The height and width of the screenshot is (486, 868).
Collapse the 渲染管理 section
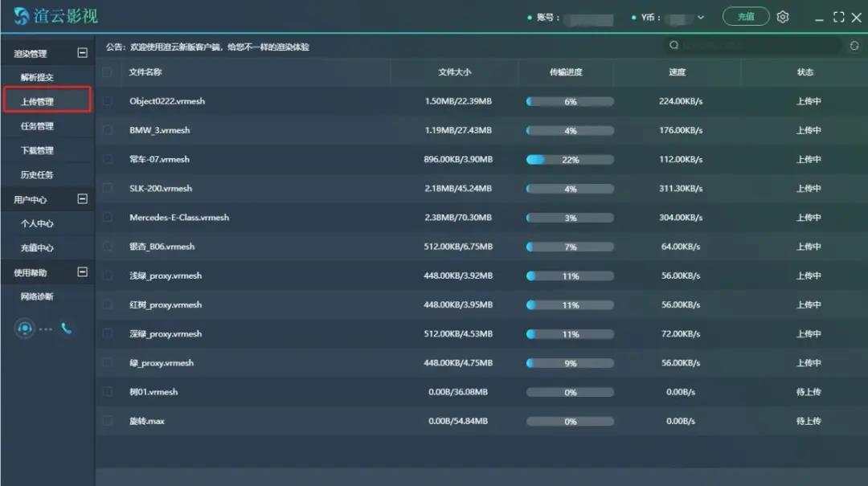click(x=82, y=53)
